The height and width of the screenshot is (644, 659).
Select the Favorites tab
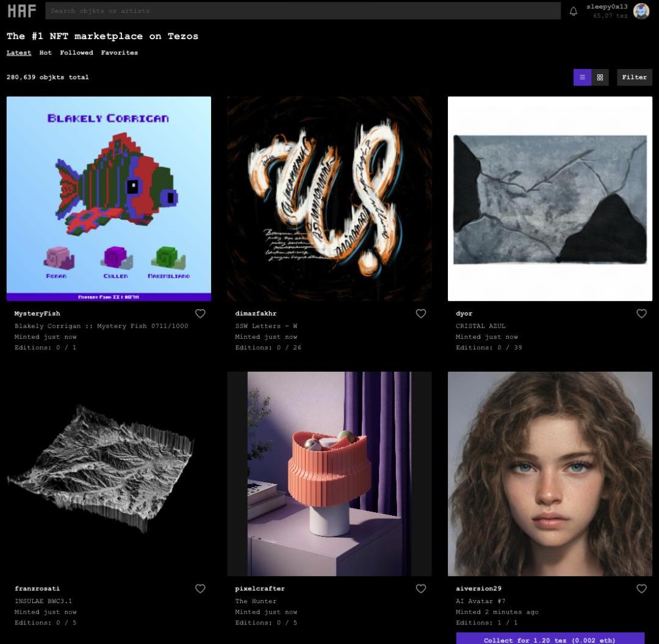tap(120, 52)
